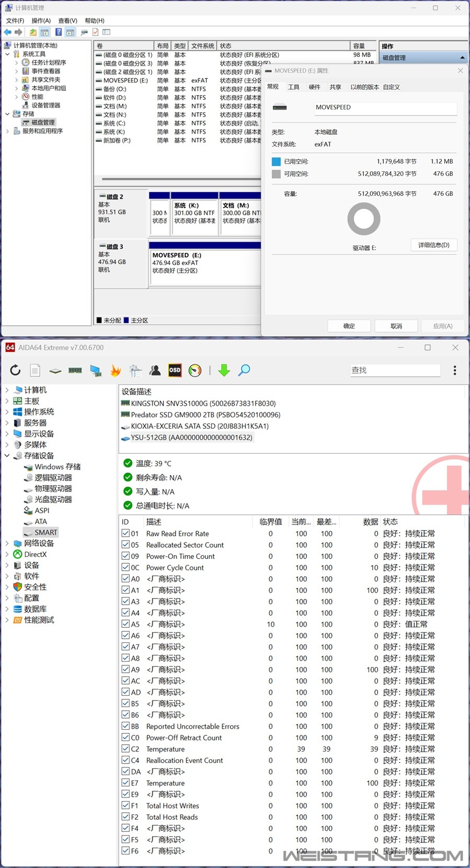
Task: Select Device Manager (设备管理器) in the tree
Action: click(x=46, y=105)
